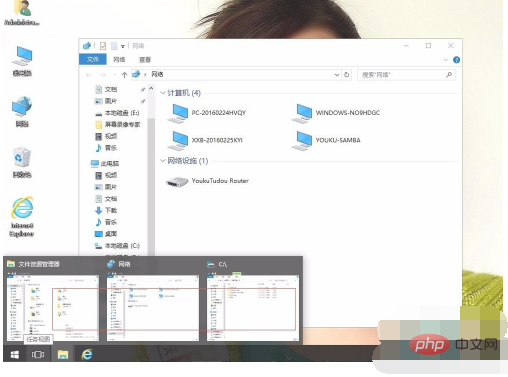
Task: Select the YOUKU-SAMBA computer
Action: click(x=326, y=140)
